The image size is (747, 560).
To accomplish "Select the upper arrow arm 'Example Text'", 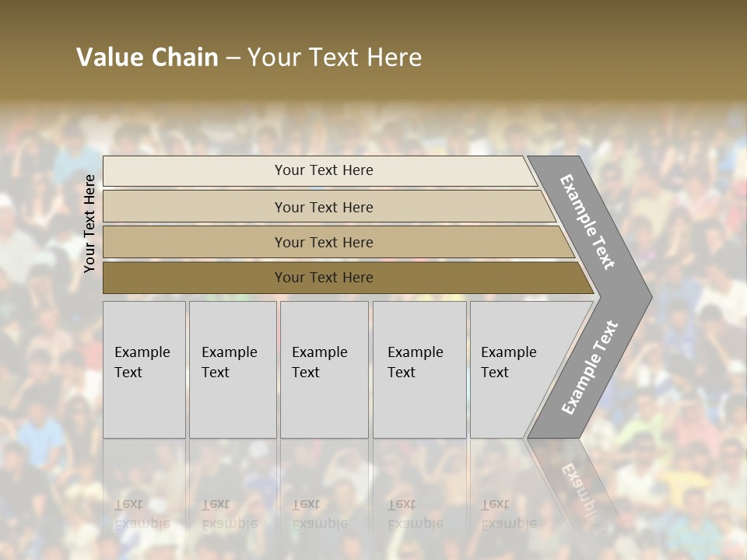I will click(x=589, y=222).
